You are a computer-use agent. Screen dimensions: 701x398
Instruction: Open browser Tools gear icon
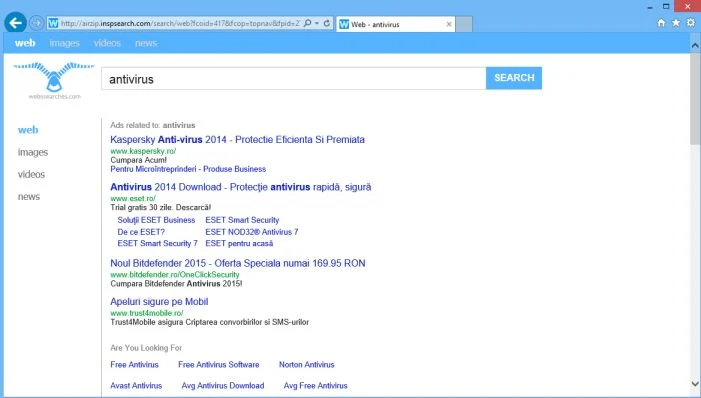pos(691,23)
